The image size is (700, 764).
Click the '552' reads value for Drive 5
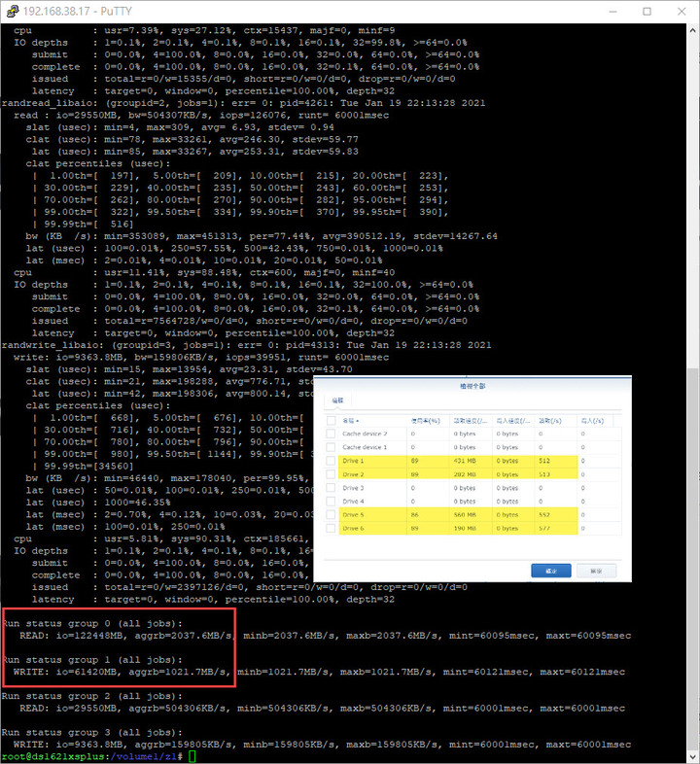pyautogui.click(x=544, y=514)
